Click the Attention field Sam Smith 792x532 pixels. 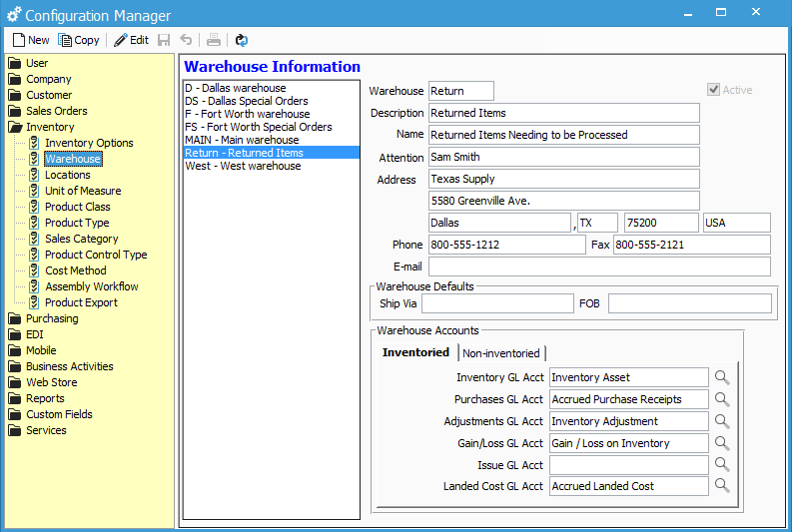pyautogui.click(x=563, y=157)
